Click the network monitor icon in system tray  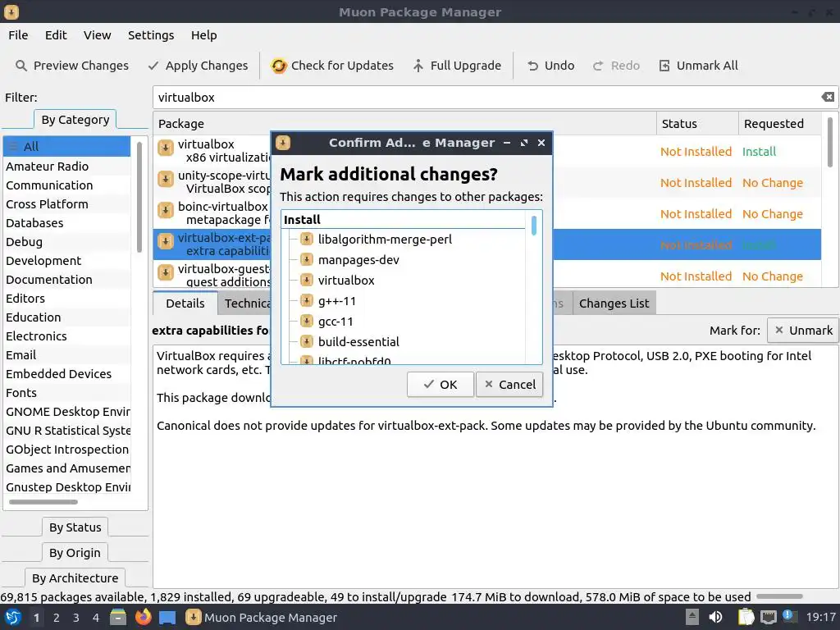[x=768, y=617]
